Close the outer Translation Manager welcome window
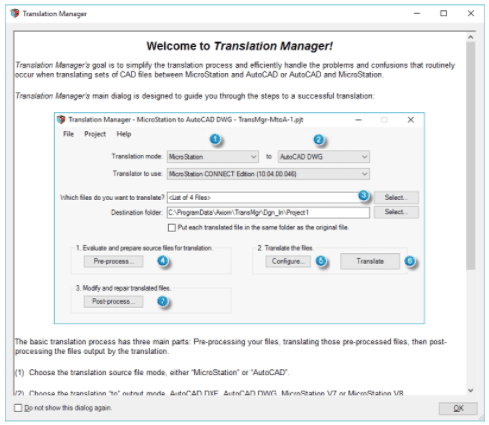 (471, 13)
